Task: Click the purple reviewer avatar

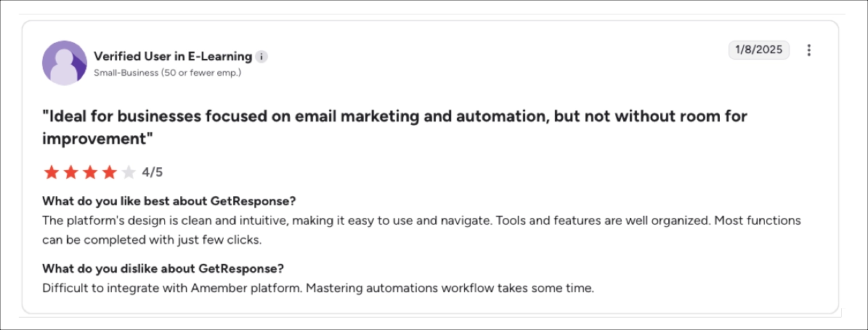Action: (x=65, y=63)
